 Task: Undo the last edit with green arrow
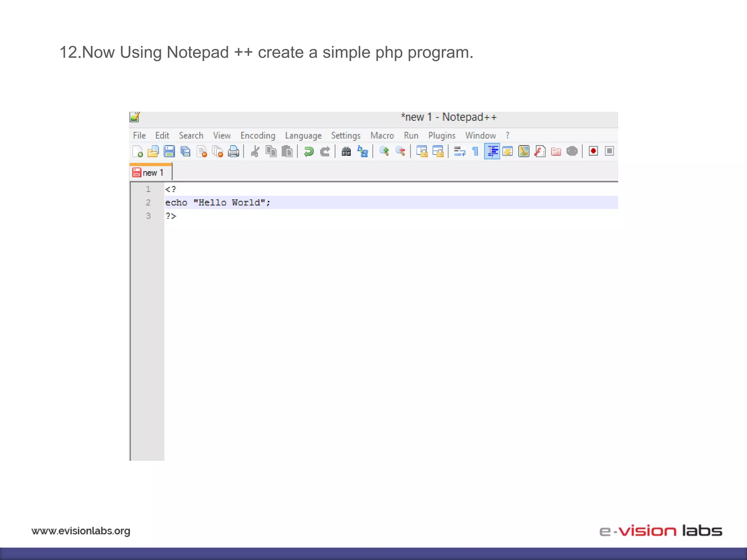tap(309, 151)
